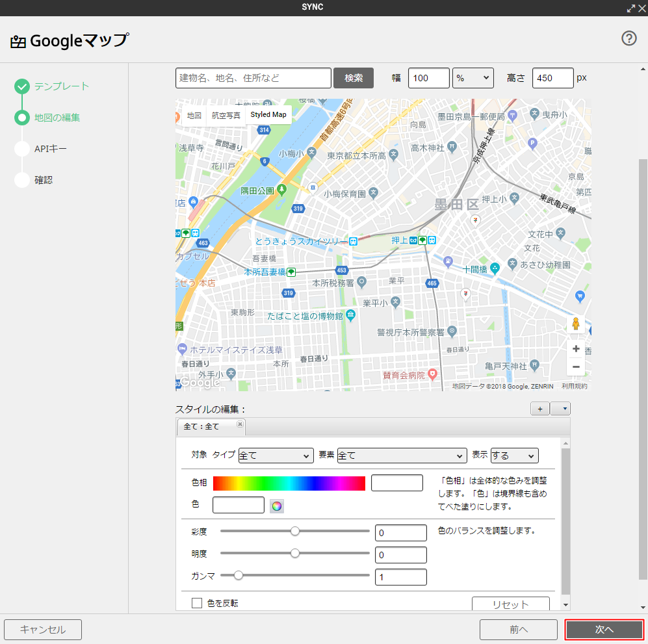
Task: Close the 全て：全て style tab
Action: (240, 424)
